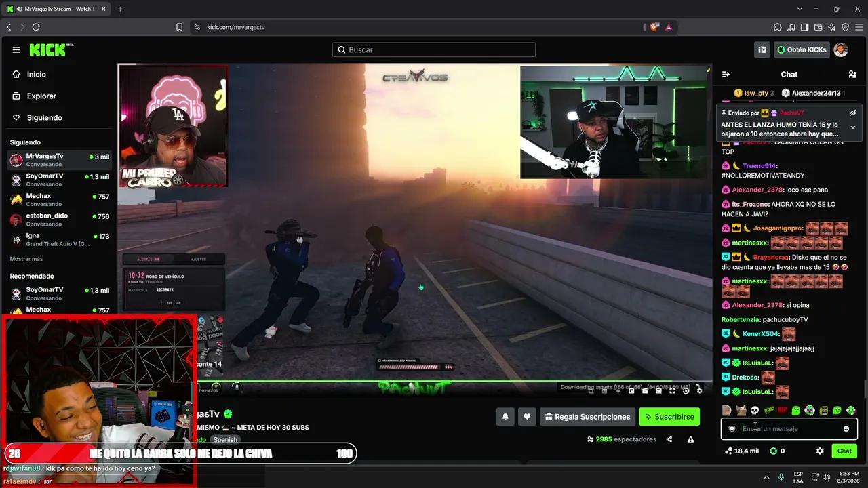Hide the pinned chat message

853,113
